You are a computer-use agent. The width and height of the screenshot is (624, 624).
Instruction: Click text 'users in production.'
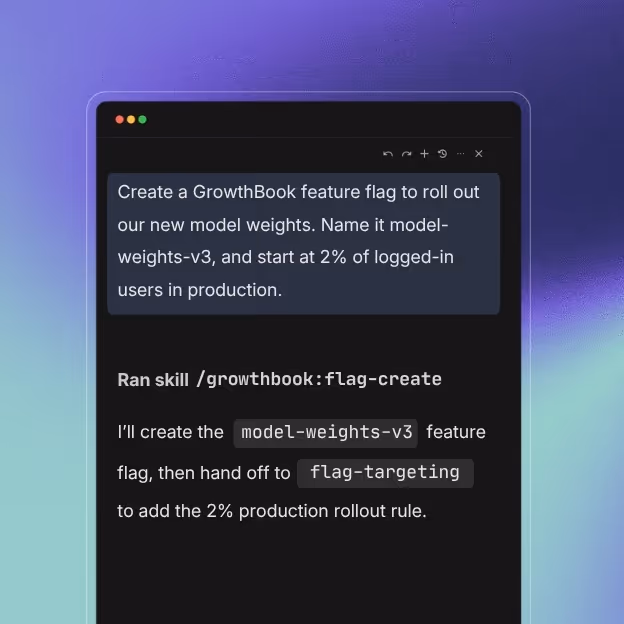tap(200, 290)
